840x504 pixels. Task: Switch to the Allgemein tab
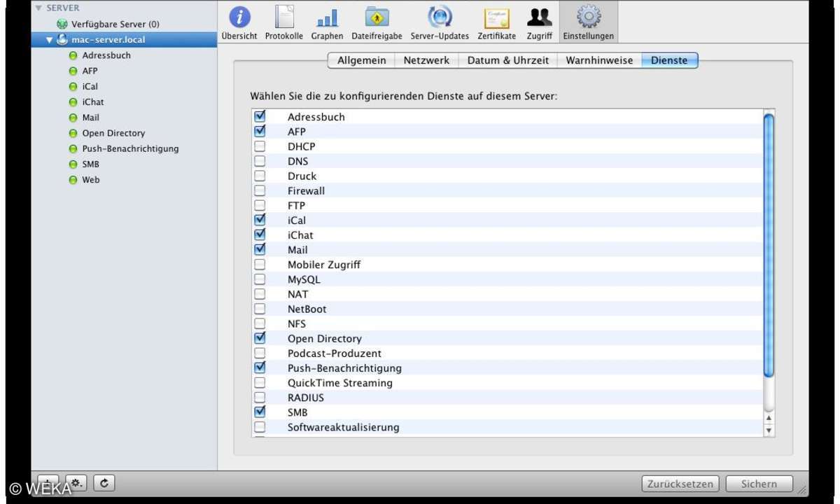pos(361,60)
